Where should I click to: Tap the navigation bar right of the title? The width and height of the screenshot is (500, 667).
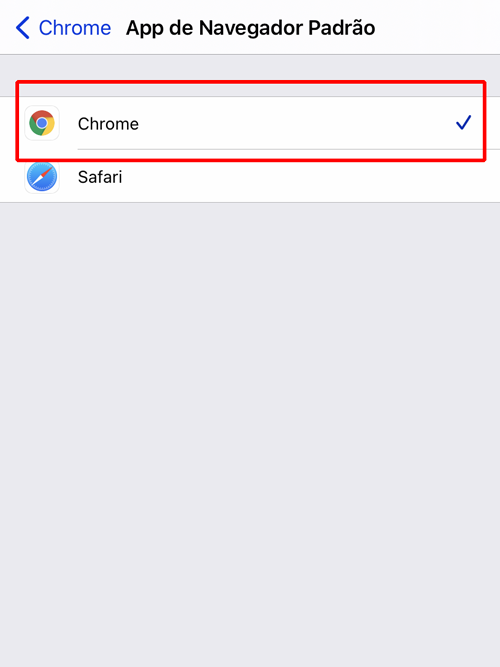tap(438, 28)
